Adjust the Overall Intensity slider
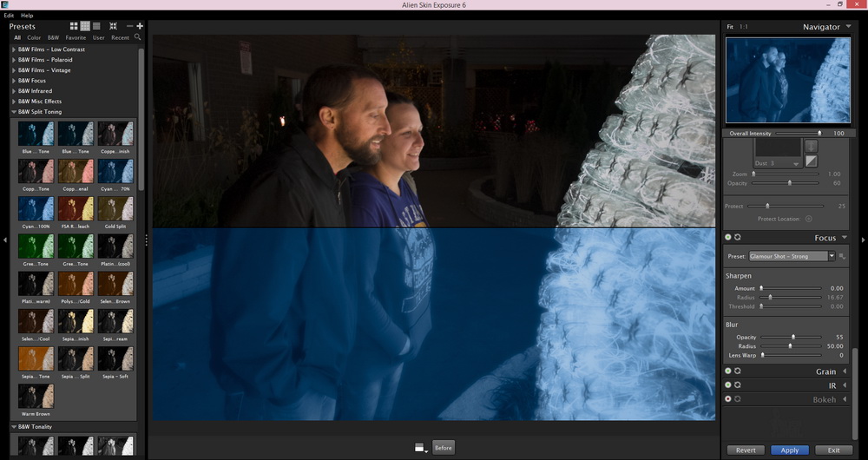The image size is (868, 460). click(819, 134)
